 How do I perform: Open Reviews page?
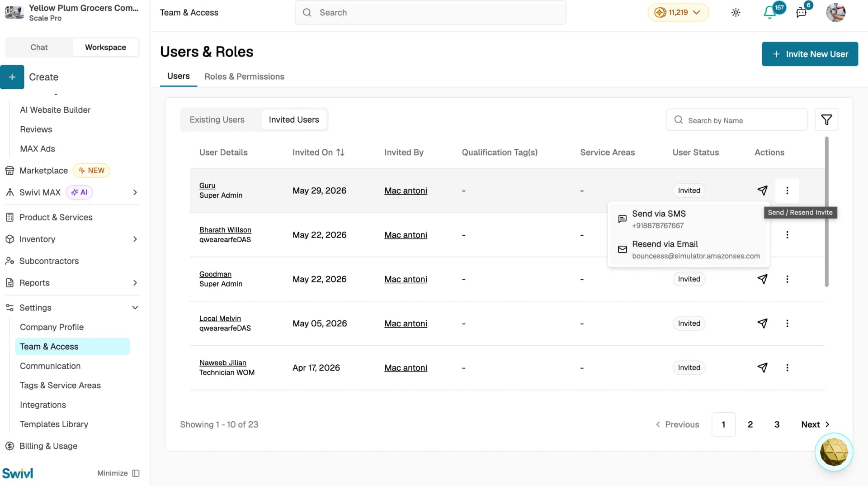click(36, 129)
